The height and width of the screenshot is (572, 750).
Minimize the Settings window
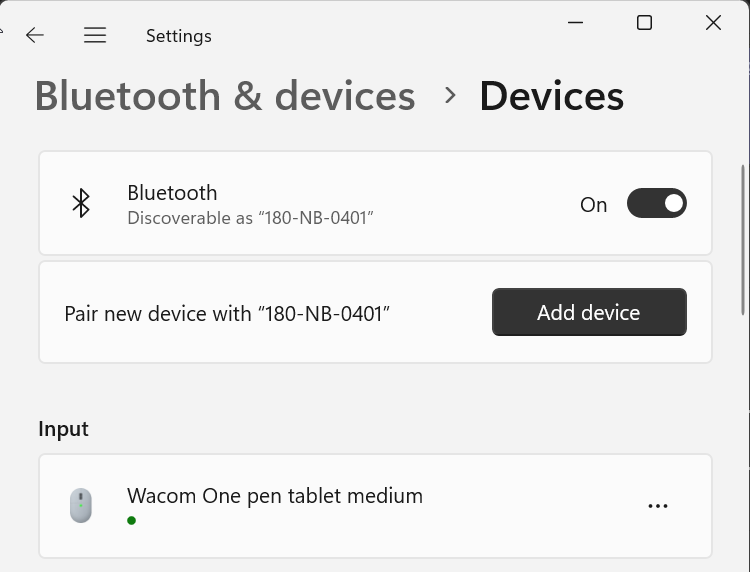pos(575,22)
